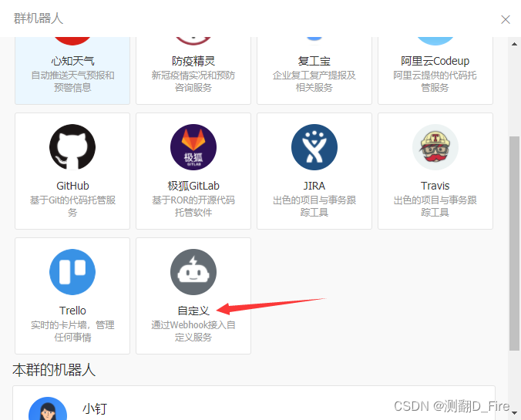Choose the 复工宝 robot title
This screenshot has width=521, height=420.
coord(314,61)
